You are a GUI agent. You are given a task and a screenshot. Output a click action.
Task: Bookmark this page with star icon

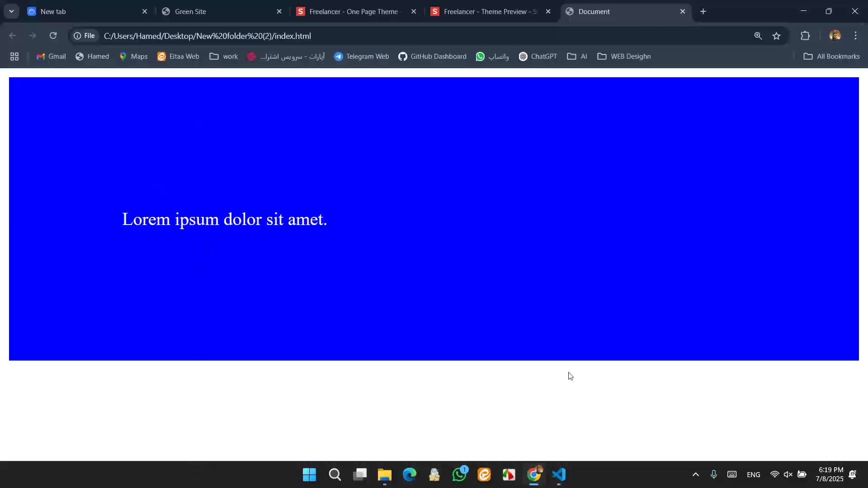coord(776,36)
